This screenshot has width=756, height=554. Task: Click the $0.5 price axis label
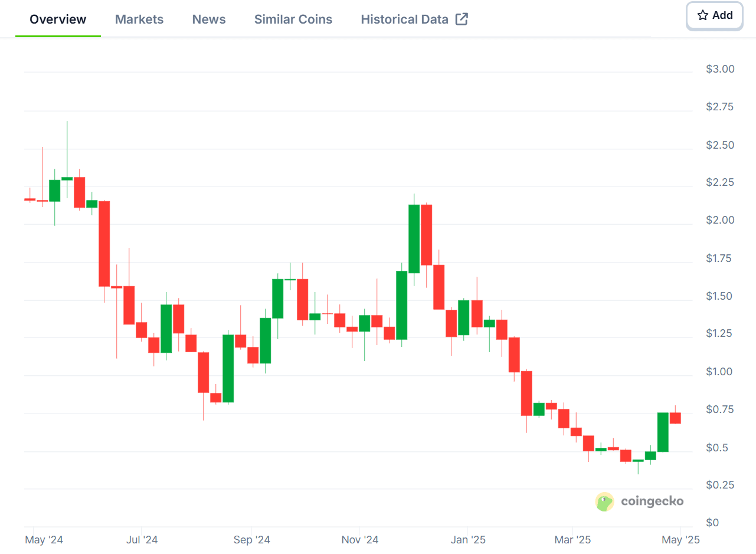pyautogui.click(x=717, y=448)
